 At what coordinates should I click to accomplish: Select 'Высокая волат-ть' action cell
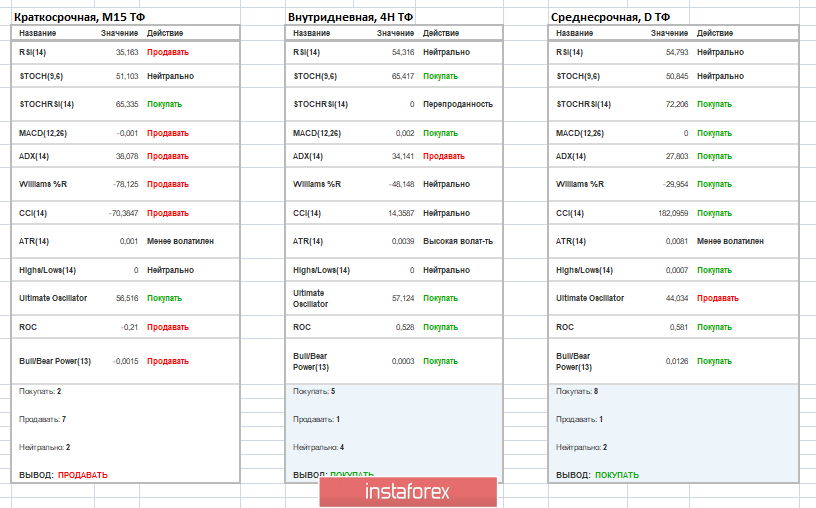coord(458,242)
